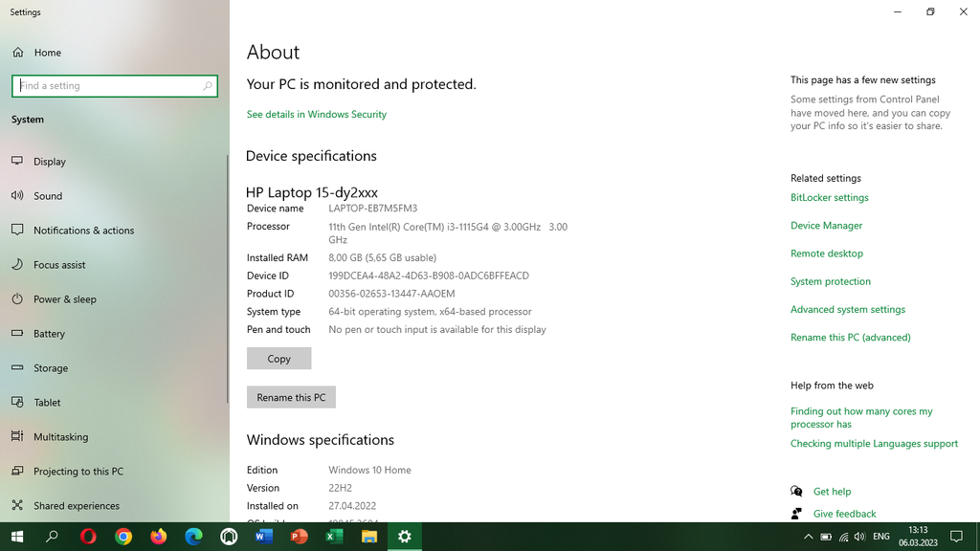
Task: Select device name LAPTOP-EB7M5FM3 text
Action: tap(373, 208)
